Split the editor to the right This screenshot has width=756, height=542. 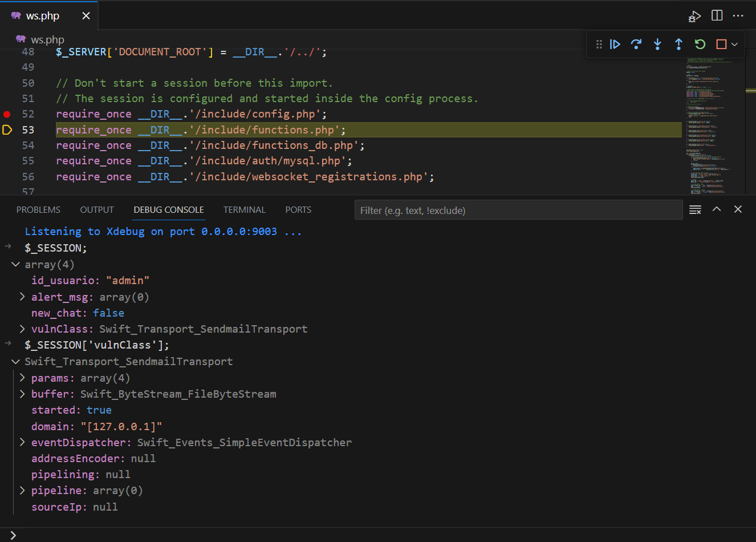[x=717, y=15]
